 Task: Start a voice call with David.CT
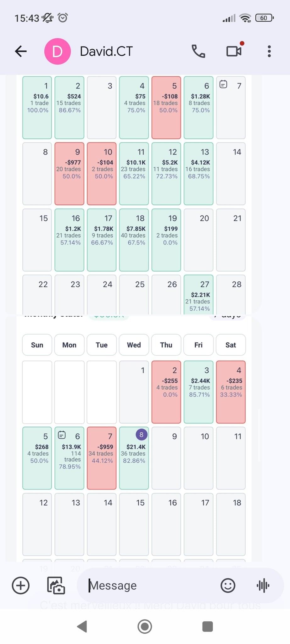pos(198,51)
